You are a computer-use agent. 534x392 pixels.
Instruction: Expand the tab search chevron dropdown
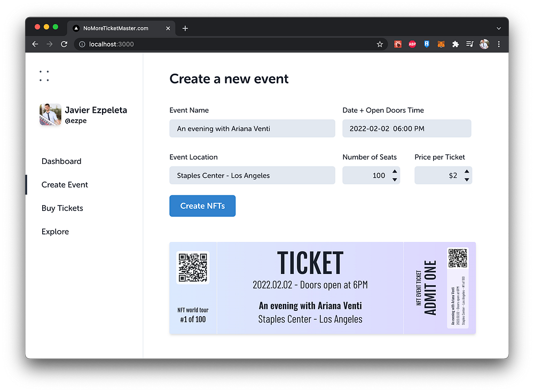coord(499,29)
